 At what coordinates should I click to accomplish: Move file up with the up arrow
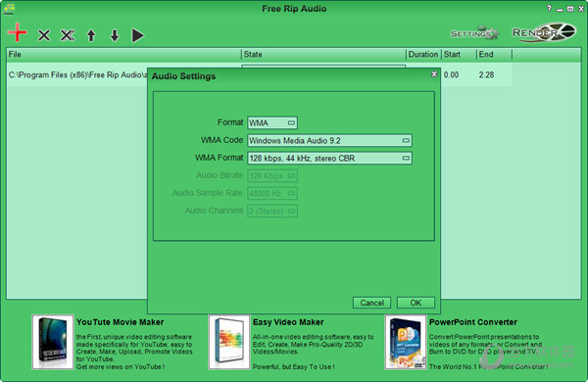(x=91, y=35)
